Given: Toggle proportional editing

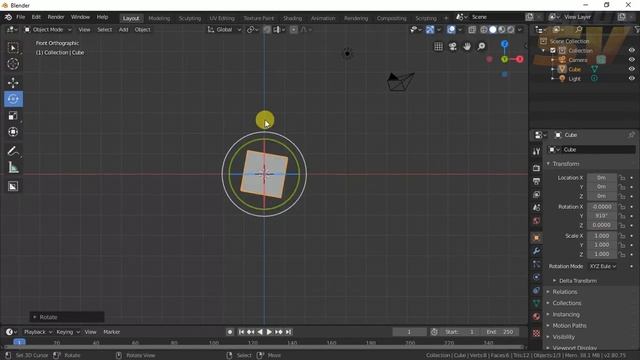Looking at the screenshot, I should [293, 30].
